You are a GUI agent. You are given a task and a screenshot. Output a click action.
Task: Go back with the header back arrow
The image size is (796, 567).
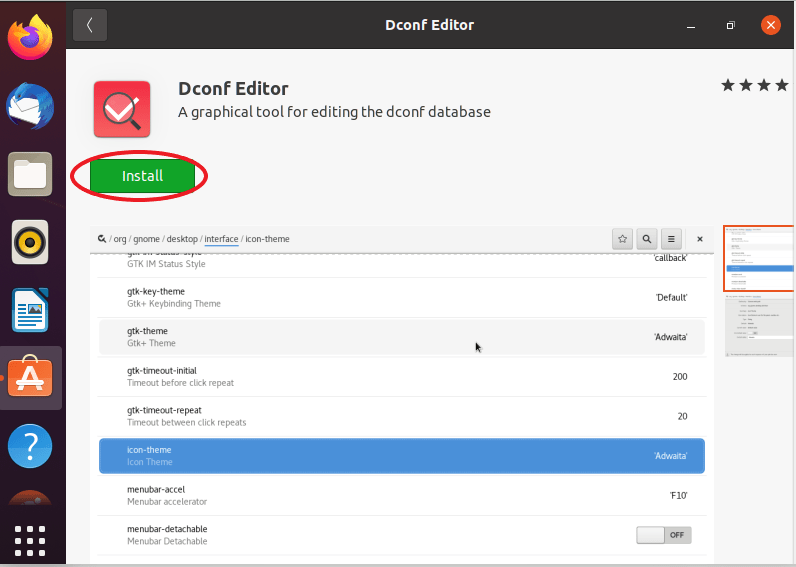[x=90, y=25]
